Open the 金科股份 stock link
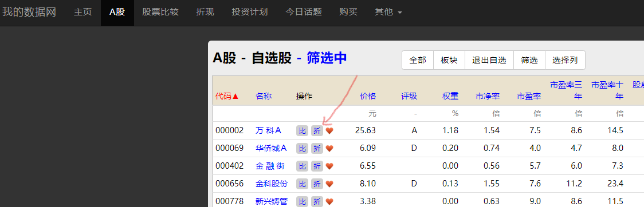Viewport: 644px width, 207px height. [272, 184]
